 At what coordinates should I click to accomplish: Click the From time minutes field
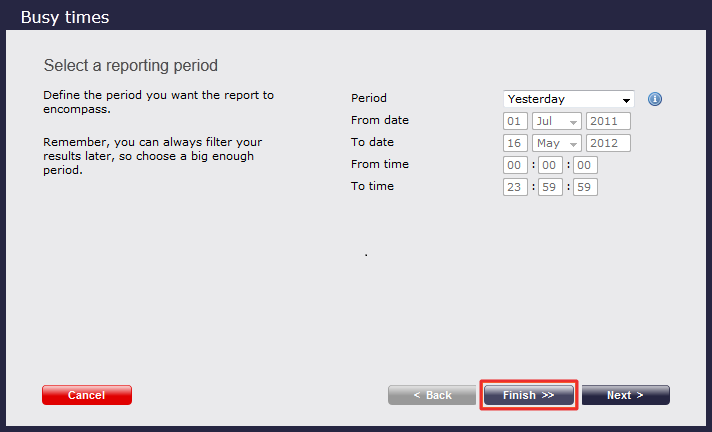pyautogui.click(x=550, y=165)
